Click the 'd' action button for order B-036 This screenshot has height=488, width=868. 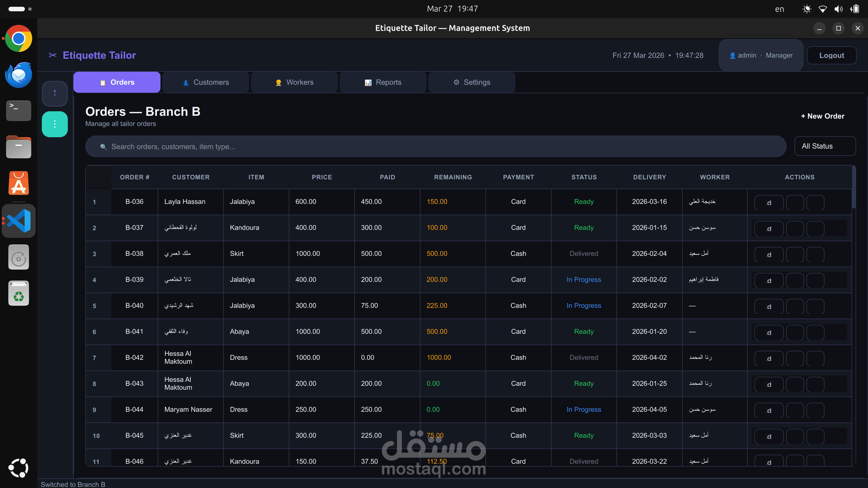[769, 203]
